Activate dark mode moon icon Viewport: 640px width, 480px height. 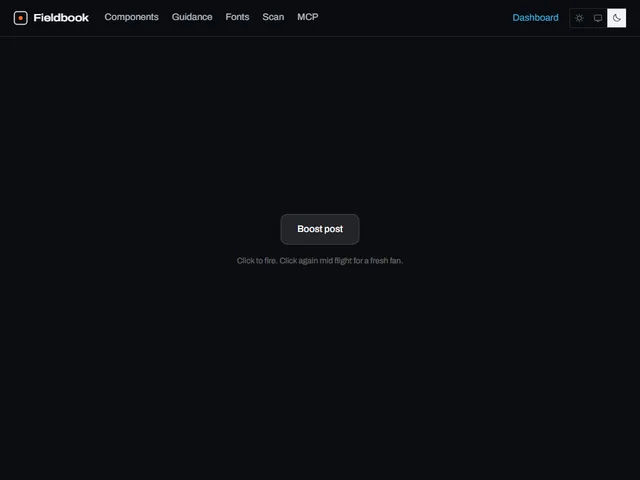tap(616, 18)
